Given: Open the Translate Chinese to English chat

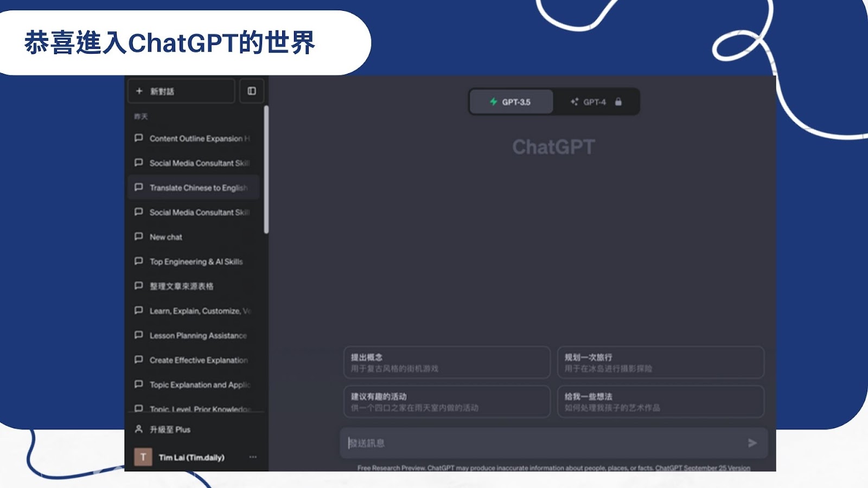Looking at the screenshot, I should tap(193, 188).
